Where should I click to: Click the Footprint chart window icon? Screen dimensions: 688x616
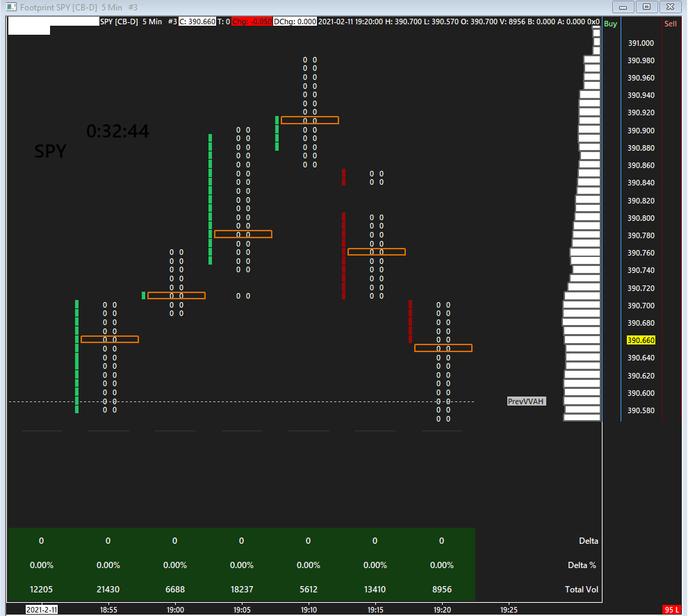(11, 7)
